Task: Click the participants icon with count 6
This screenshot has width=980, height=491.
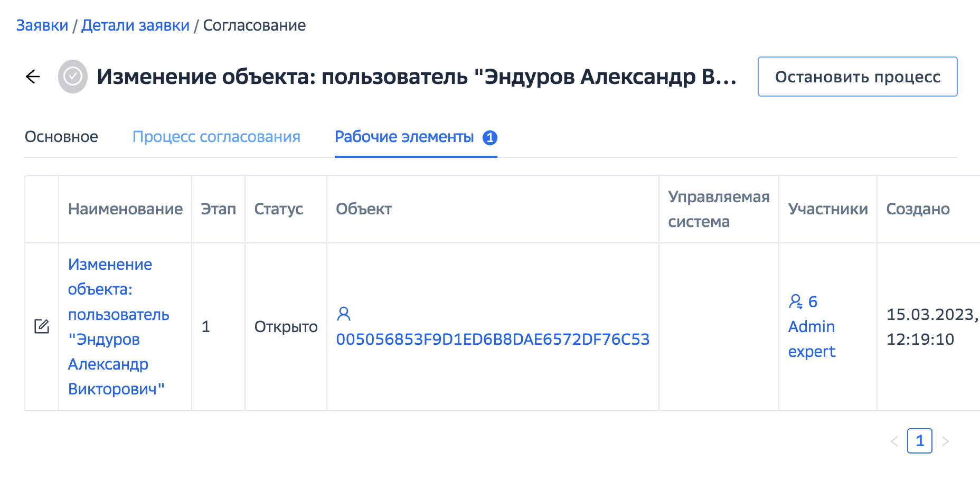Action: [796, 301]
